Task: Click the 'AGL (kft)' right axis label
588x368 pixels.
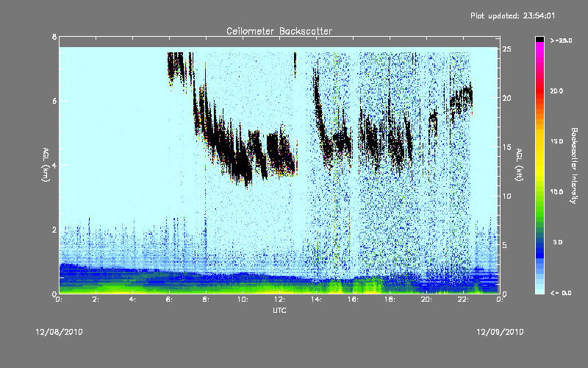Action: tap(519, 165)
